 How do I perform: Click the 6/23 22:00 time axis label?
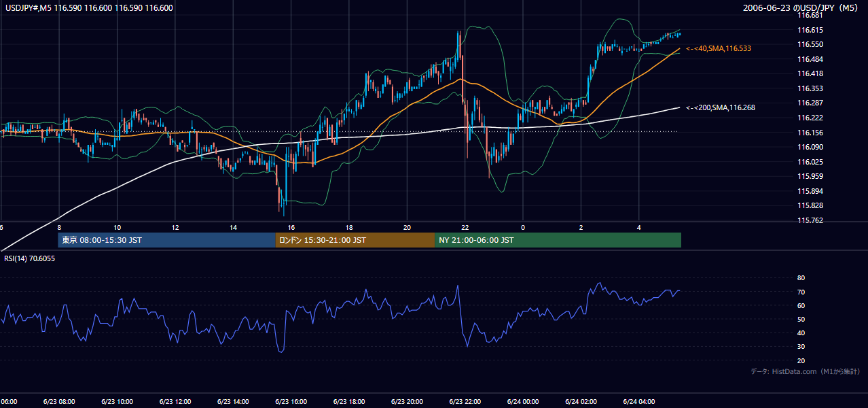coord(465,402)
